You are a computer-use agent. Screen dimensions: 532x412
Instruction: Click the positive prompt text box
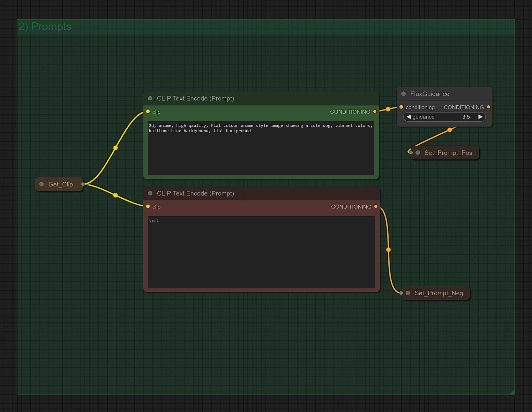[x=261, y=148]
